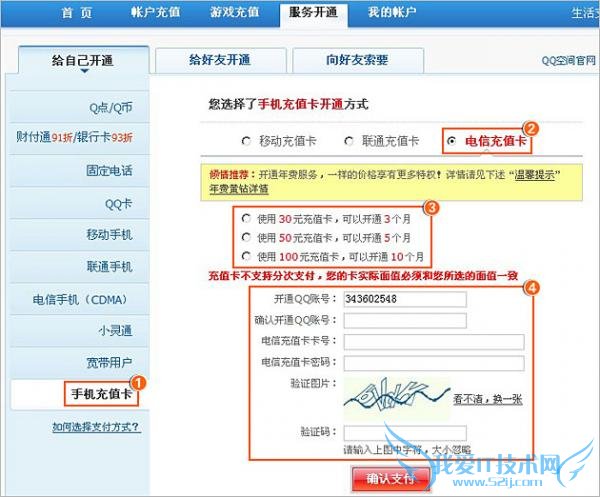This screenshot has width=600, height=497.
Task: Select the 服务开通 navigation tab
Action: pyautogui.click(x=313, y=13)
